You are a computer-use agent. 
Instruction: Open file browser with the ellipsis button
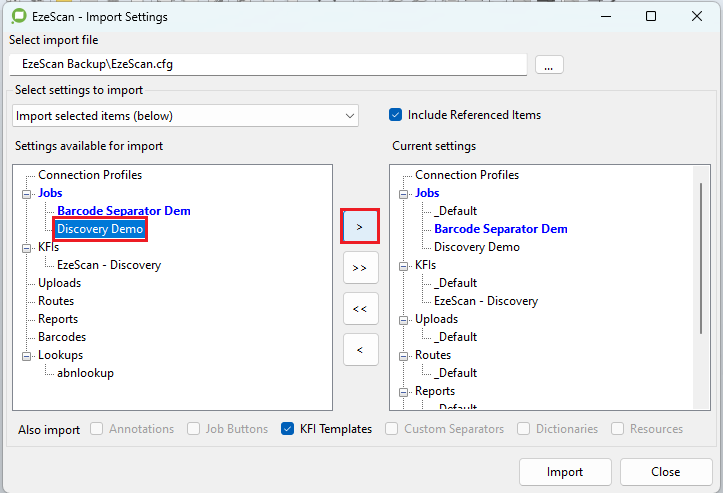pyautogui.click(x=550, y=64)
